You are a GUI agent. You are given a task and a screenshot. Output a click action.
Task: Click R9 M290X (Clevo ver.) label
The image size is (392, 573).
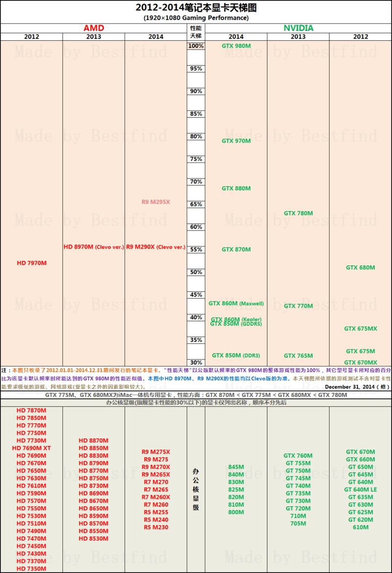point(156,247)
